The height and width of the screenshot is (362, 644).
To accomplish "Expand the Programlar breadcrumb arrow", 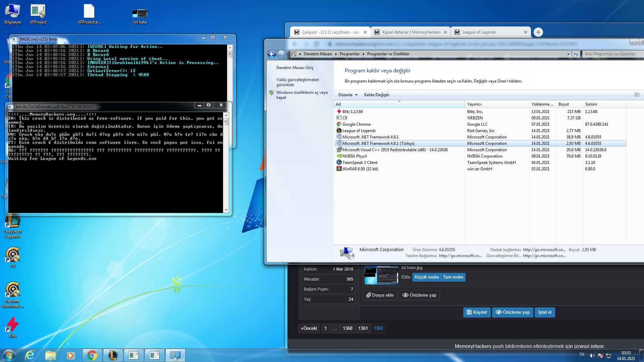I will click(x=363, y=54).
